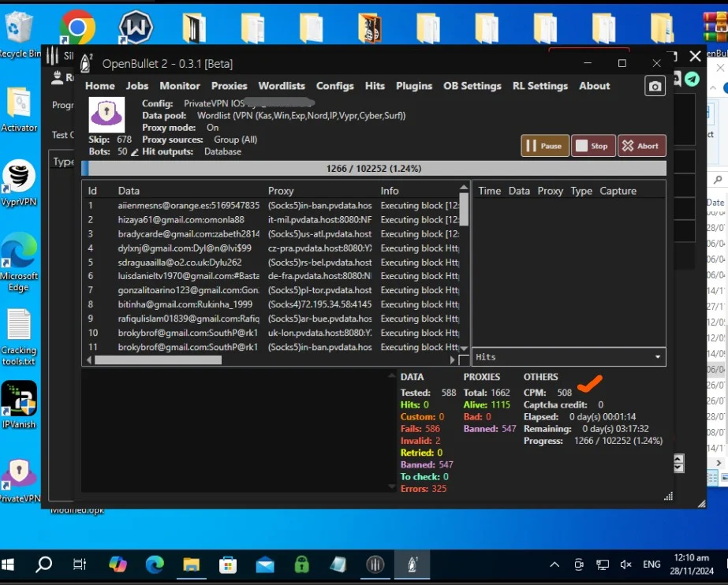Click the Id column header in the bots table
This screenshot has height=585, width=728.
(92, 191)
